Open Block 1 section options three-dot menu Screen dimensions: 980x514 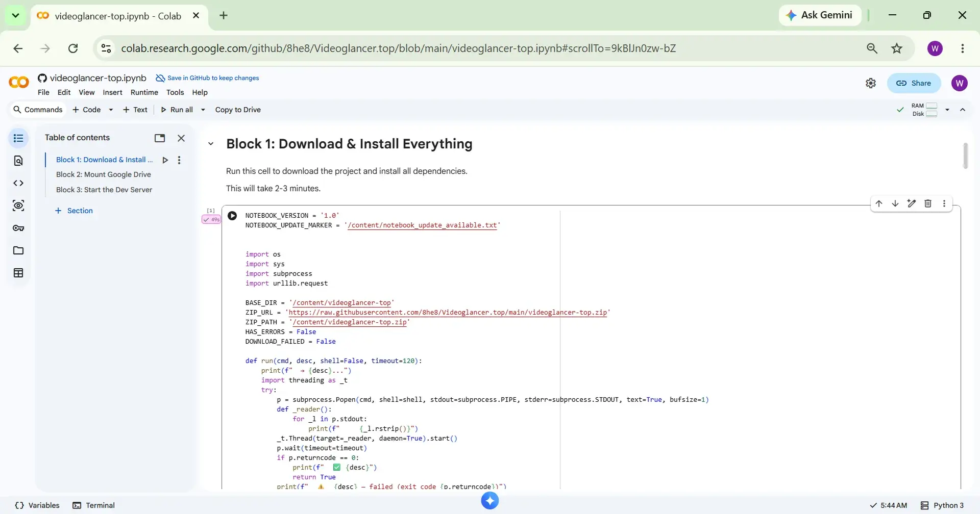click(x=179, y=160)
